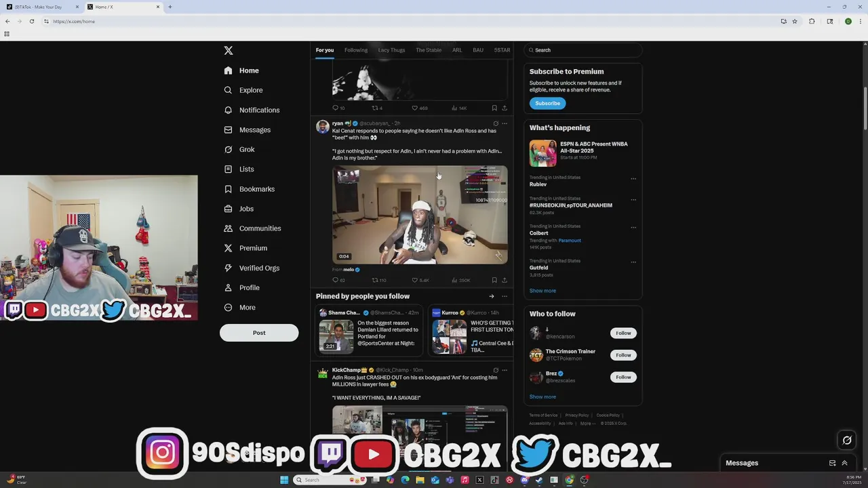Bookmark the top post with 14K views
The image size is (868, 488).
[x=494, y=108]
